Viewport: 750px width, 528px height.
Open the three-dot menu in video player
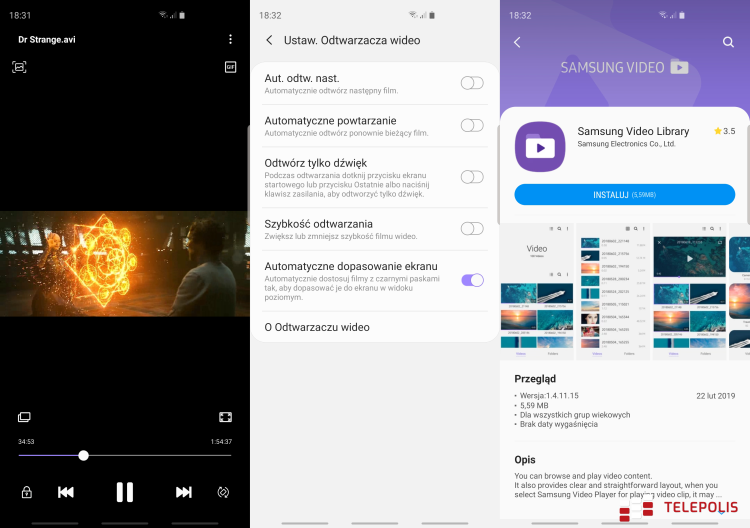pos(230,39)
